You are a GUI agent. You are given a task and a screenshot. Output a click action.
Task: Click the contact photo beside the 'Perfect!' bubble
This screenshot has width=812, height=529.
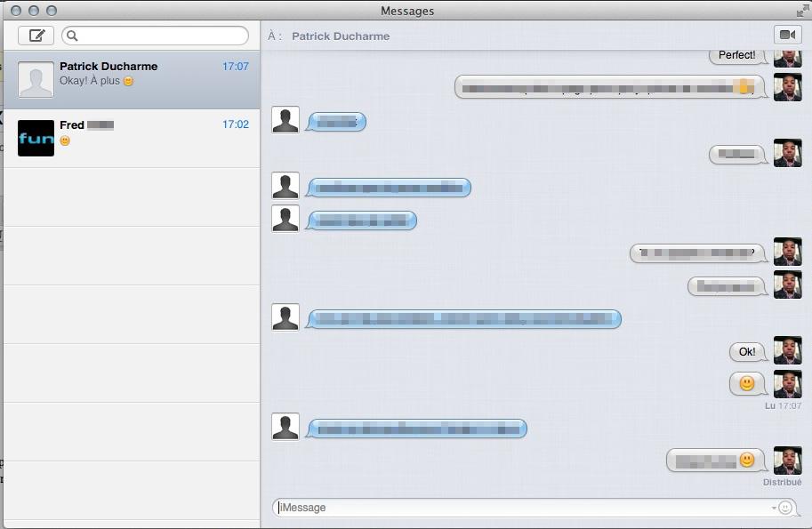[787, 54]
